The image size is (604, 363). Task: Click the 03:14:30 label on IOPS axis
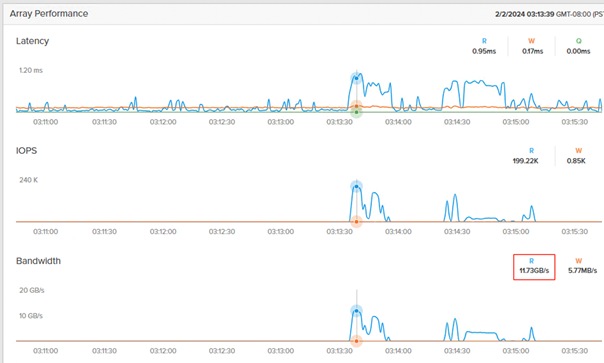click(457, 232)
